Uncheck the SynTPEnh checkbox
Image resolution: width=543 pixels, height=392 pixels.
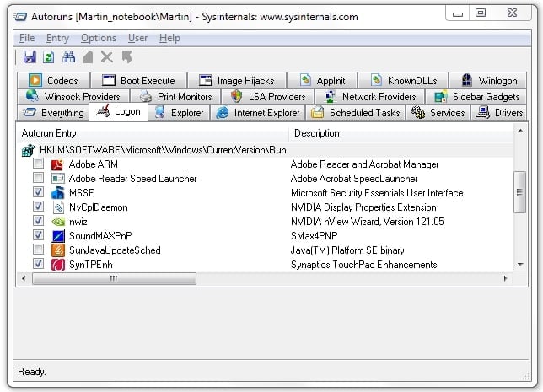click(x=38, y=264)
